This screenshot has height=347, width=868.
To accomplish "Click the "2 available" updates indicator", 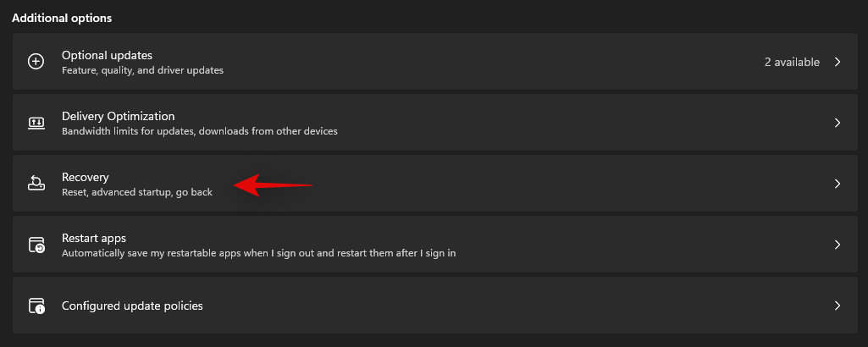I will [x=791, y=62].
